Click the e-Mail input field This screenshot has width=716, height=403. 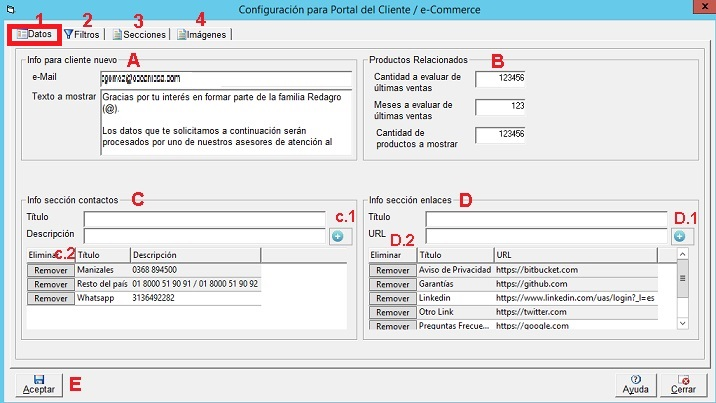coord(226,79)
